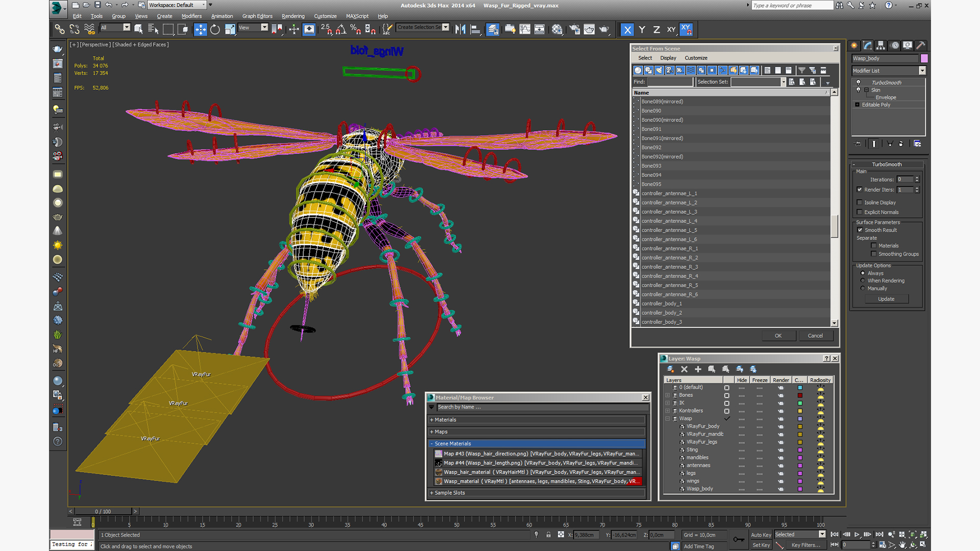Open the MAXScript menu
The height and width of the screenshot is (551, 980).
tap(357, 16)
